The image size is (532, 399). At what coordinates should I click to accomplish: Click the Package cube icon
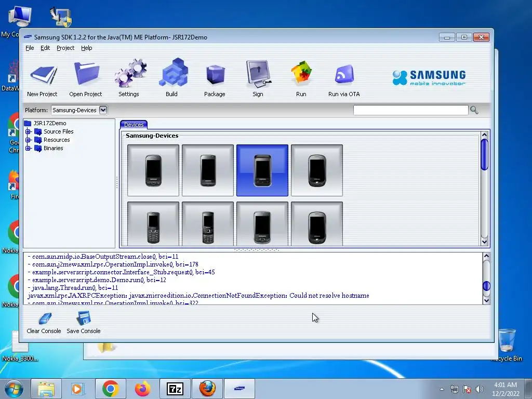(215, 74)
